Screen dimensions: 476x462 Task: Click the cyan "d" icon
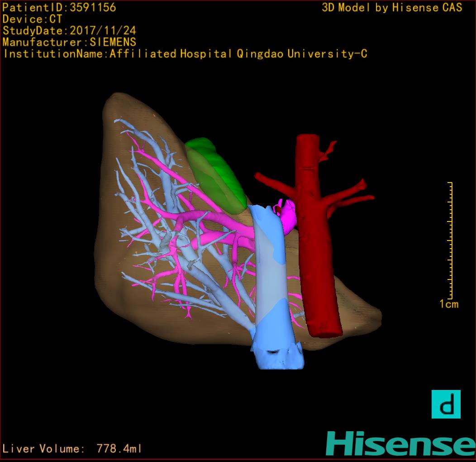(x=446, y=404)
